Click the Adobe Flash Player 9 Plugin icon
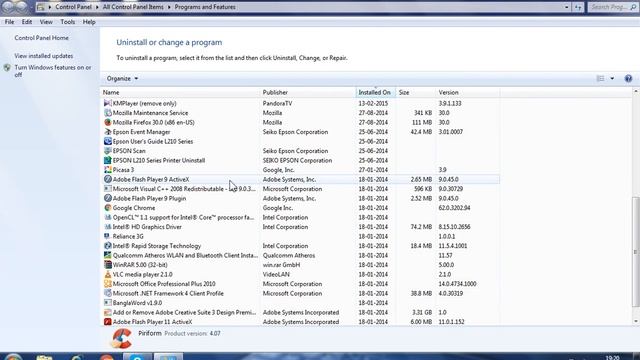Viewport: 640px width, 360px height. pos(107,198)
